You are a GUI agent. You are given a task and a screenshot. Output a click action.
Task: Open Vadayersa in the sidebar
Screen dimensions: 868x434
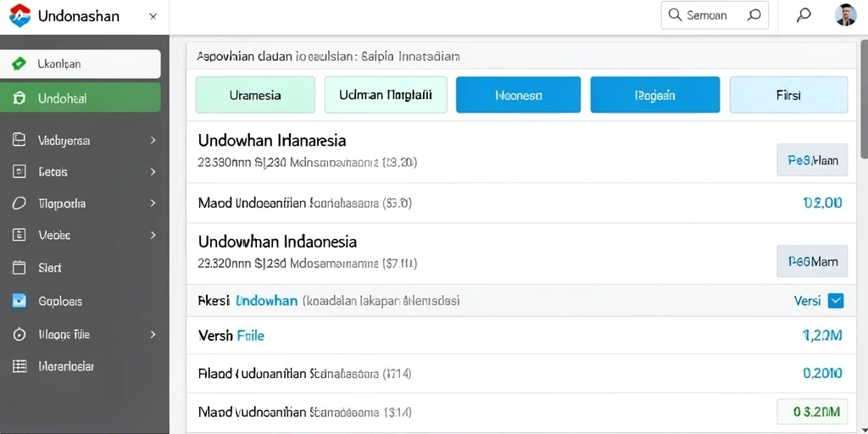coord(64,141)
